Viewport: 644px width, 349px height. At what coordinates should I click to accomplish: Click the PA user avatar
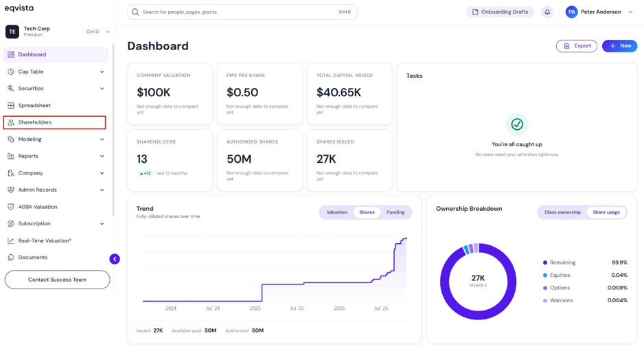[x=571, y=12]
